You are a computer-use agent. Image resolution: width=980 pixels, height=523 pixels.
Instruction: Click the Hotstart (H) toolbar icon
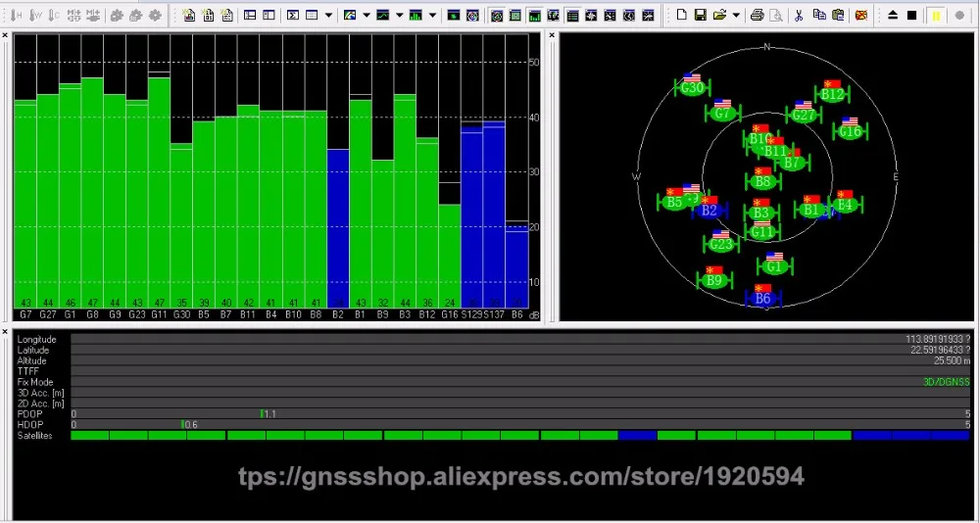point(17,15)
